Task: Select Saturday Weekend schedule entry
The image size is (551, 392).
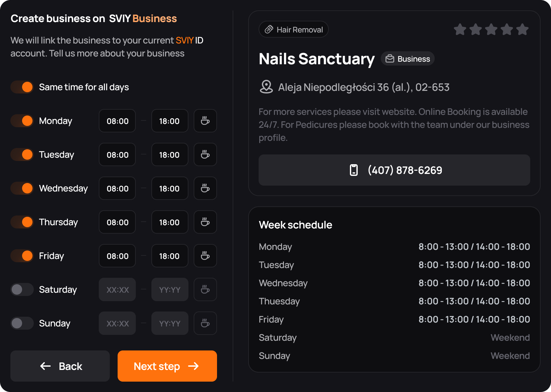Action: pyautogui.click(x=510, y=337)
